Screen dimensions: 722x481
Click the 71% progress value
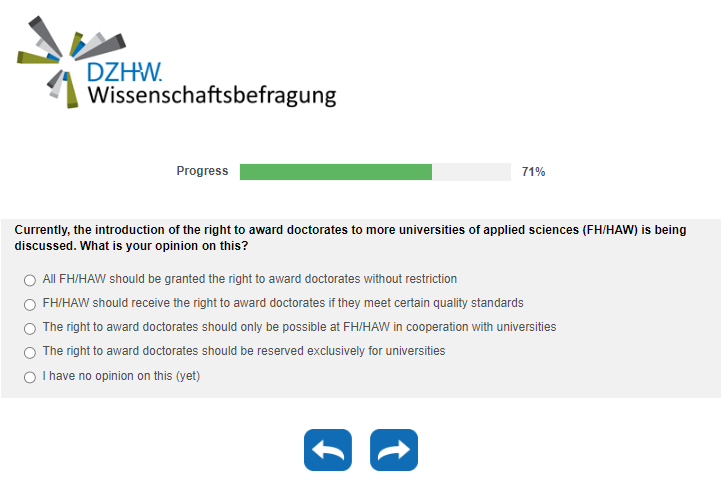click(x=533, y=172)
